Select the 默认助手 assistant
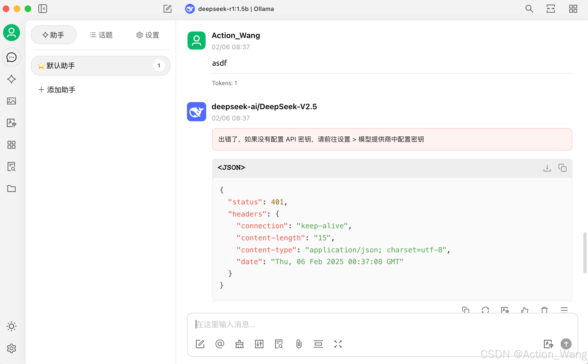 [100, 66]
